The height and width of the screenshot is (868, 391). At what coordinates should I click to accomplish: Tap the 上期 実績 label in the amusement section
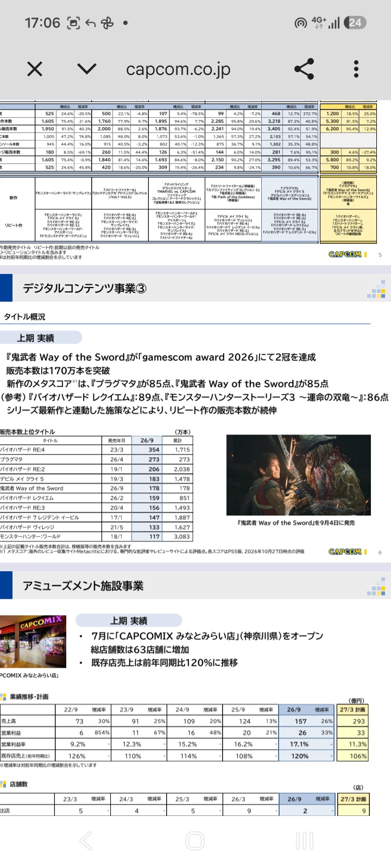(129, 621)
